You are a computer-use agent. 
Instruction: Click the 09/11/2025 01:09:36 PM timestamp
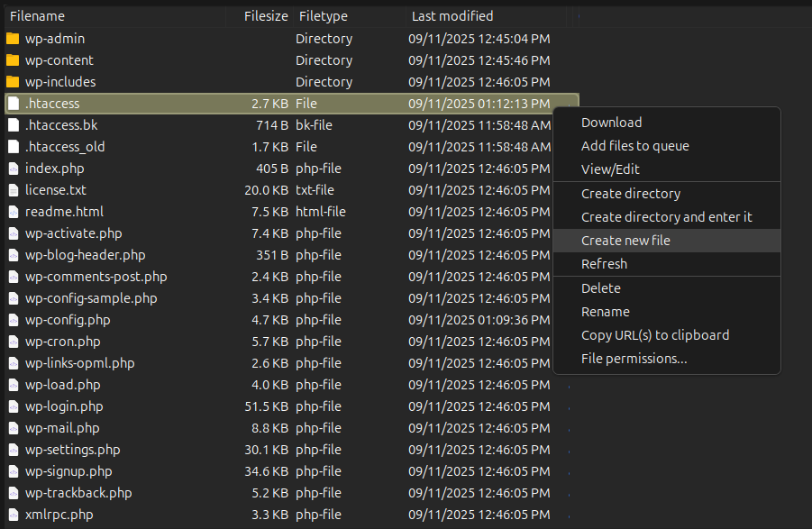point(479,321)
